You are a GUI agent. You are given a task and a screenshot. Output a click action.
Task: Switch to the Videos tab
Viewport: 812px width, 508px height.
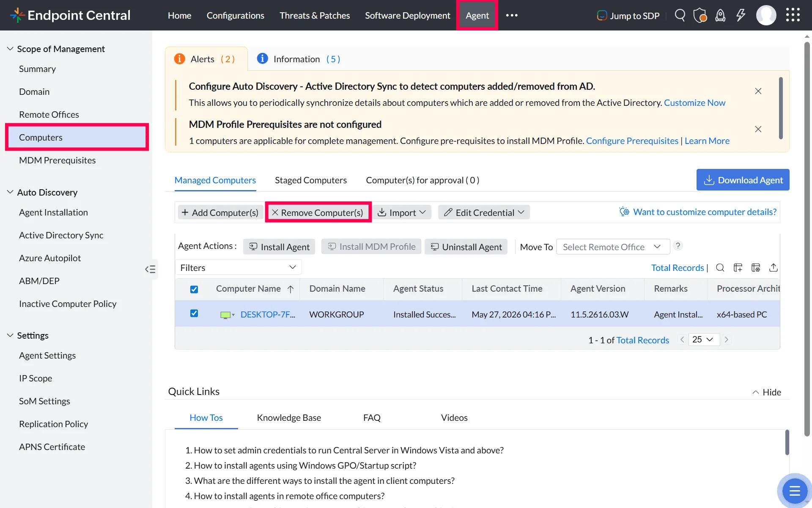(x=454, y=418)
